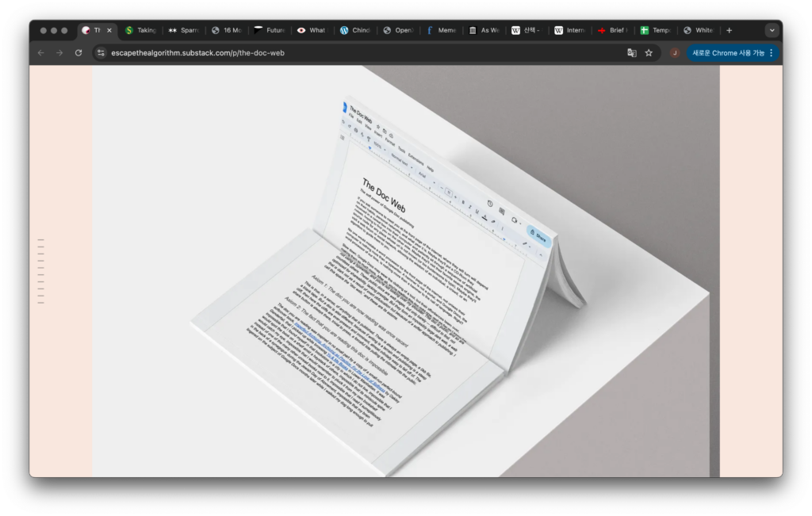Click the new Chrome update available button
Viewport: 812px width, 516px height.
coord(728,53)
